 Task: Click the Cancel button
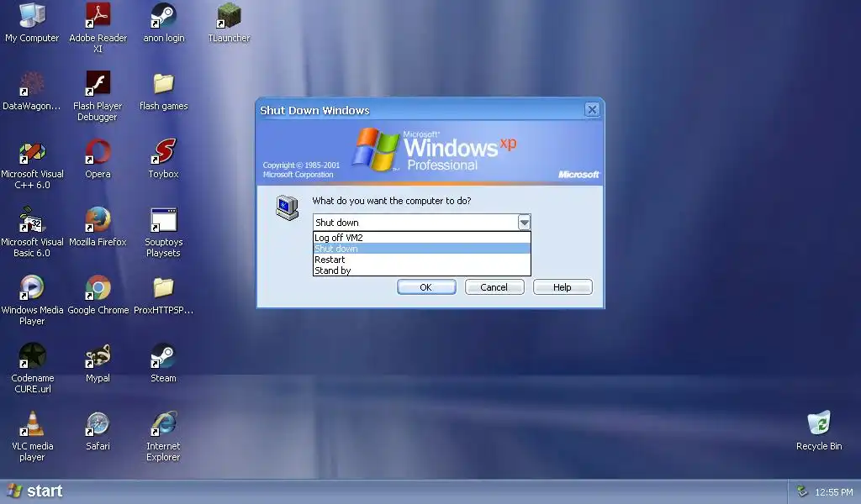pos(494,286)
